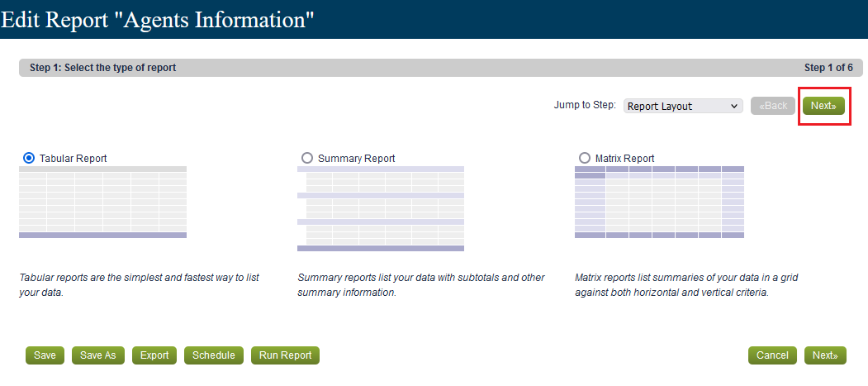Click the summary reports description text

point(421,285)
